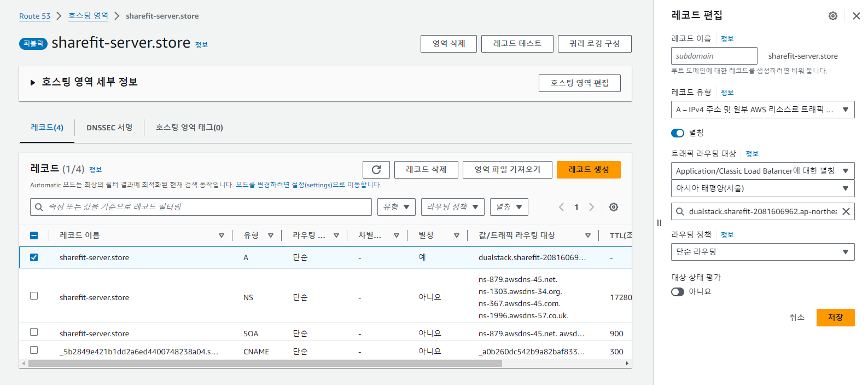868x385 pixels.
Task: Click the edit hosted zone button
Action: point(580,83)
